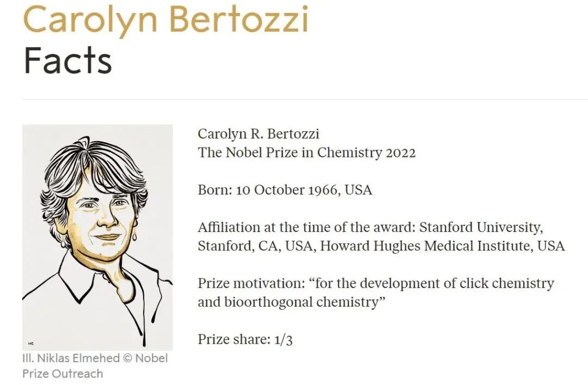Click the bioorthogonal chemistry motivation line
The width and height of the screenshot is (588, 385).
[x=292, y=302]
